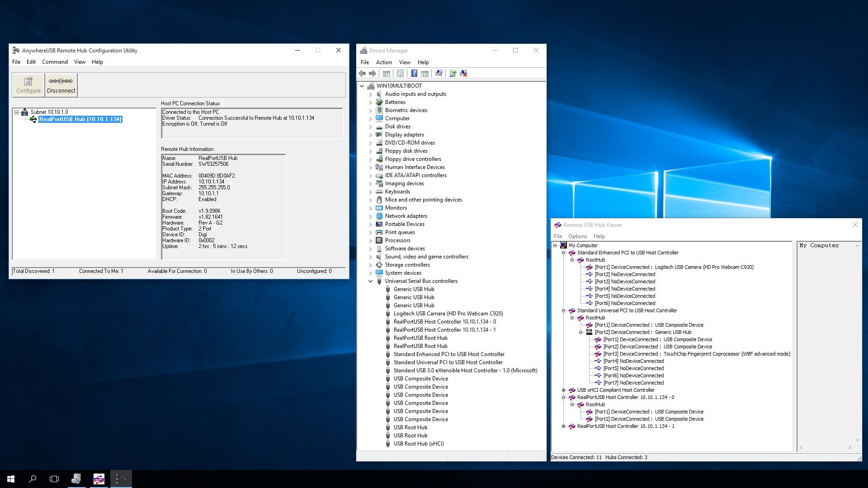Click USB icon of RealPortUSB Host Controller 10.10.1.134 - 0 in Hub Viewer
The height and width of the screenshot is (488, 868).
572,397
